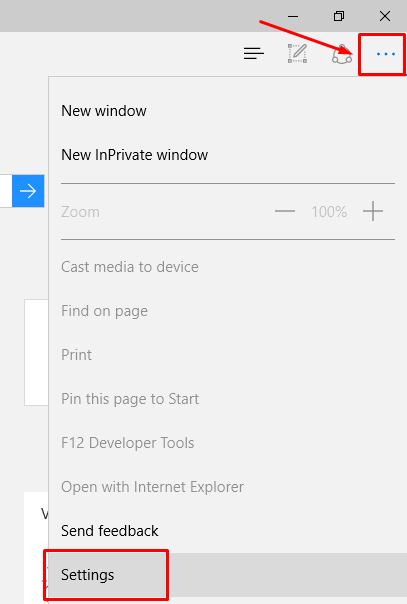
Task: Open a New InPrivate window
Action: click(135, 155)
